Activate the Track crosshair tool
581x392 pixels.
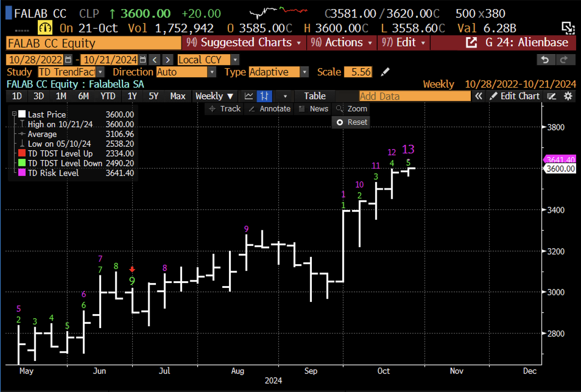tap(224, 109)
